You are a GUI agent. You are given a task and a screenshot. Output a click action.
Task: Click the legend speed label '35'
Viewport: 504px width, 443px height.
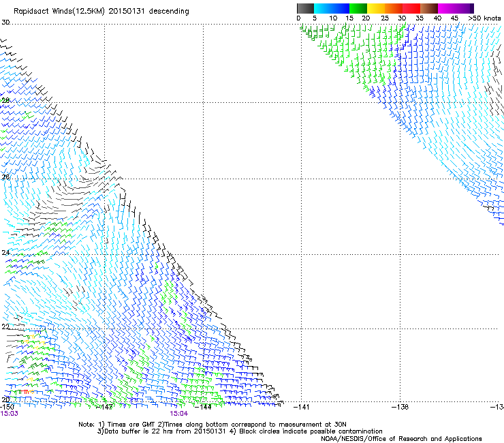(420, 18)
